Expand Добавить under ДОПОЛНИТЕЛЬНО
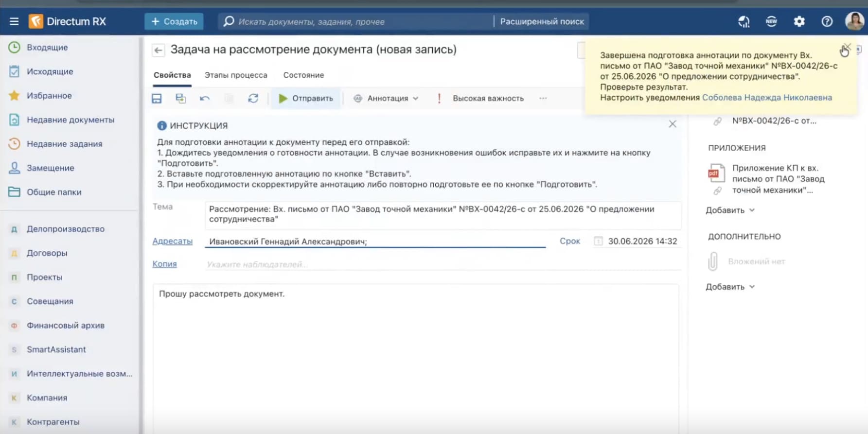This screenshot has width=868, height=434. click(x=730, y=287)
